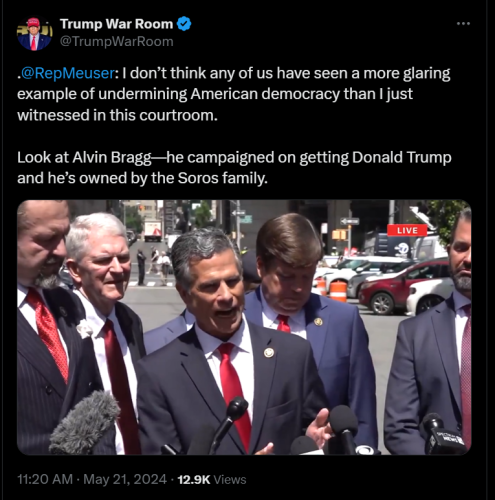
Task: Click the ABC7 logo on the news van
Action: 400,249
